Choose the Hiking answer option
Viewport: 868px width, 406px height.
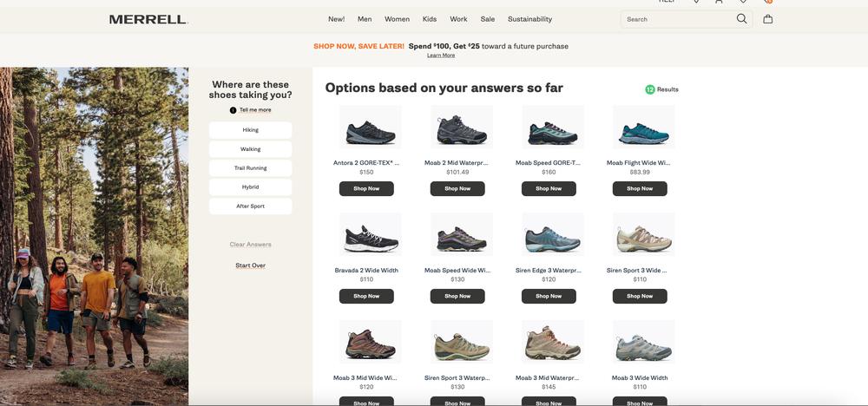pos(250,130)
